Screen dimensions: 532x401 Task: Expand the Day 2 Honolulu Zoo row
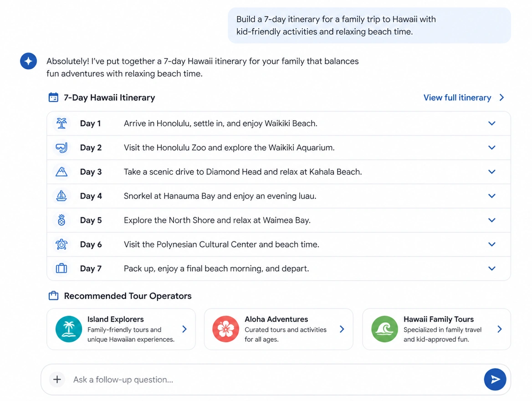pyautogui.click(x=491, y=147)
